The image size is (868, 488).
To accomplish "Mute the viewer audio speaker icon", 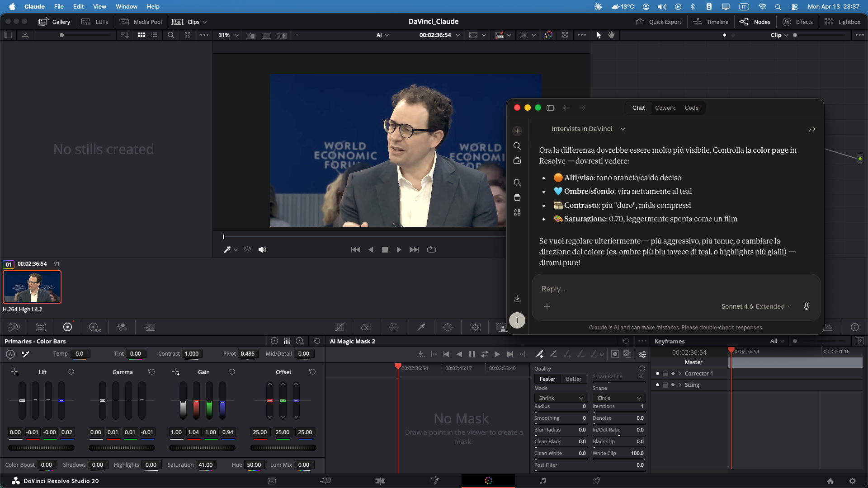I will click(262, 249).
